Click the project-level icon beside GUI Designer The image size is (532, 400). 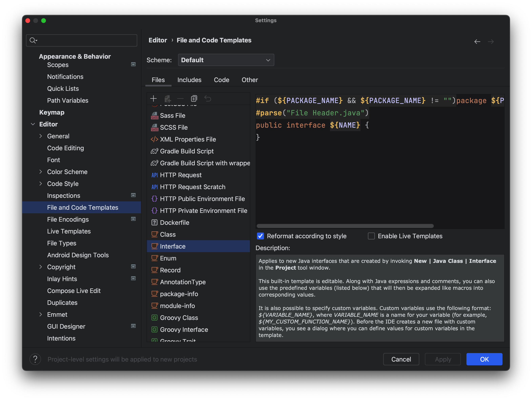[x=133, y=326]
